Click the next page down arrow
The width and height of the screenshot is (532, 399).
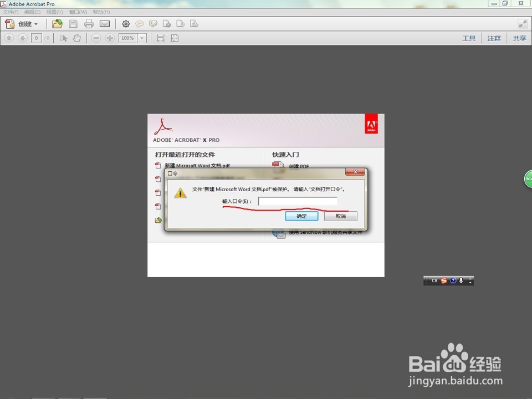click(22, 38)
